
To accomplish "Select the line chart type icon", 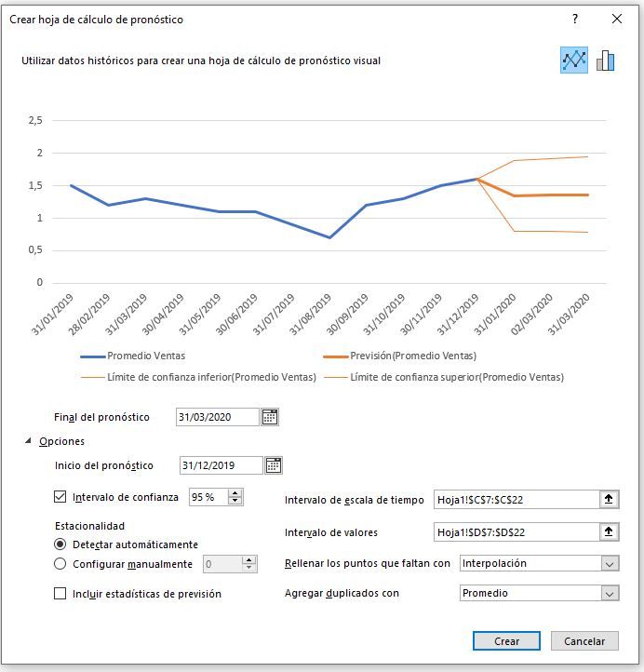I will (x=573, y=60).
